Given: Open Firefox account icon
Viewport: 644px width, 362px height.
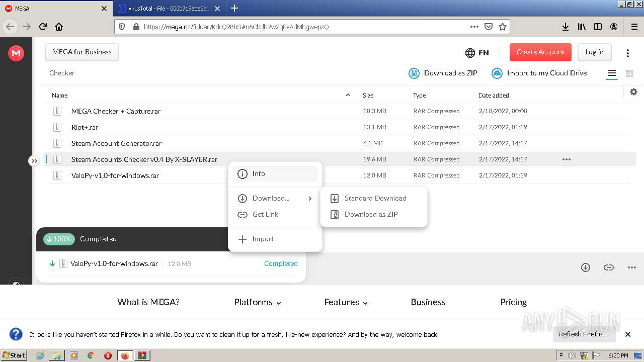Looking at the screenshot, I should pyautogui.click(x=614, y=27).
